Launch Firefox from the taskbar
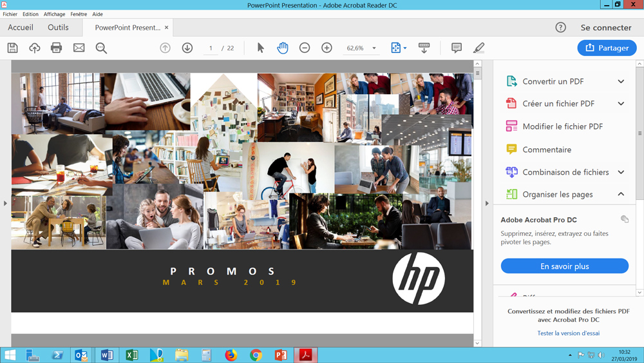 231,355
